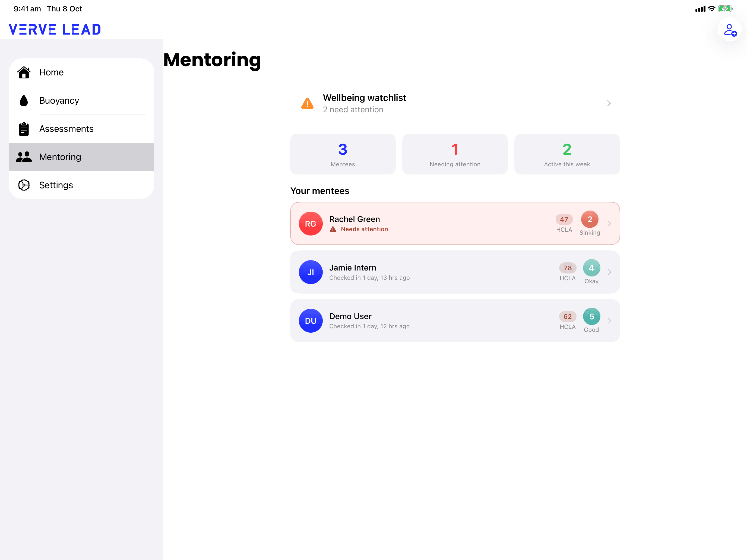Click Jamie Intern's HCLA score 78

click(568, 268)
